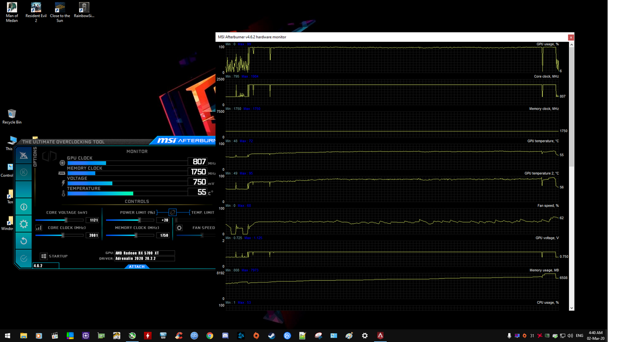This screenshot has width=644, height=342.
Task: Open the Man of Medan desktop shortcut
Action: [x=12, y=12]
